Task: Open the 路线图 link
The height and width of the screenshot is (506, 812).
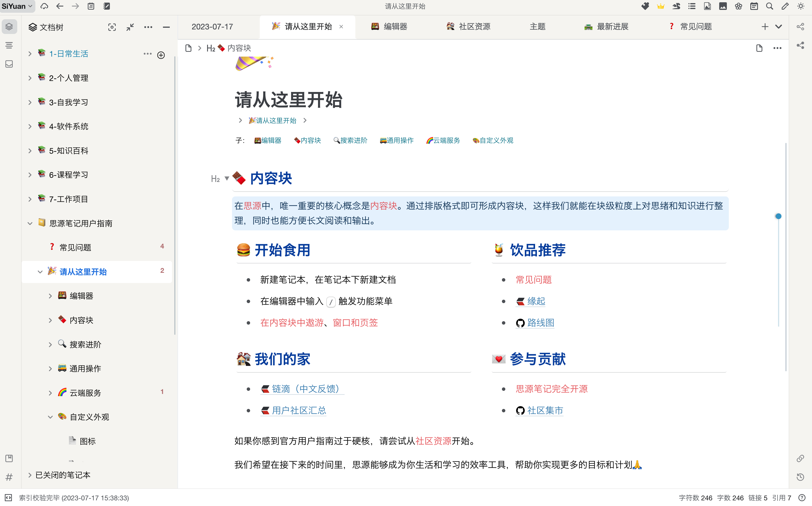Action: (540, 323)
